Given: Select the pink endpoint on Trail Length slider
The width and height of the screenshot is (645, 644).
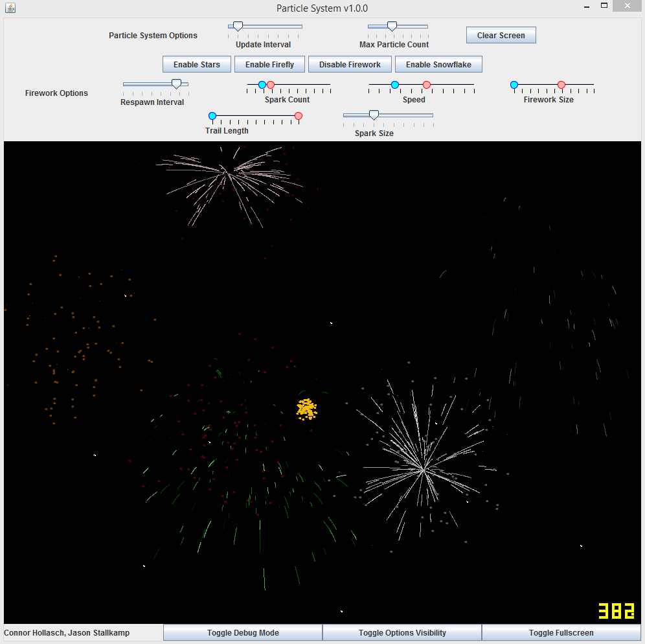Looking at the screenshot, I should (x=298, y=115).
